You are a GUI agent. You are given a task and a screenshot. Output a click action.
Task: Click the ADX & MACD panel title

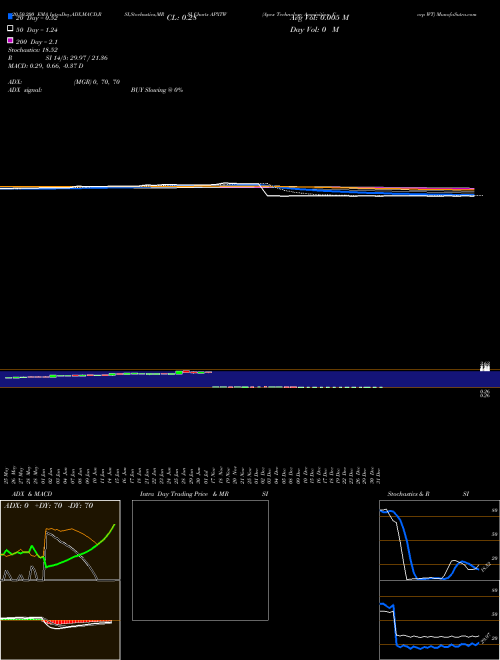[x=32, y=494]
